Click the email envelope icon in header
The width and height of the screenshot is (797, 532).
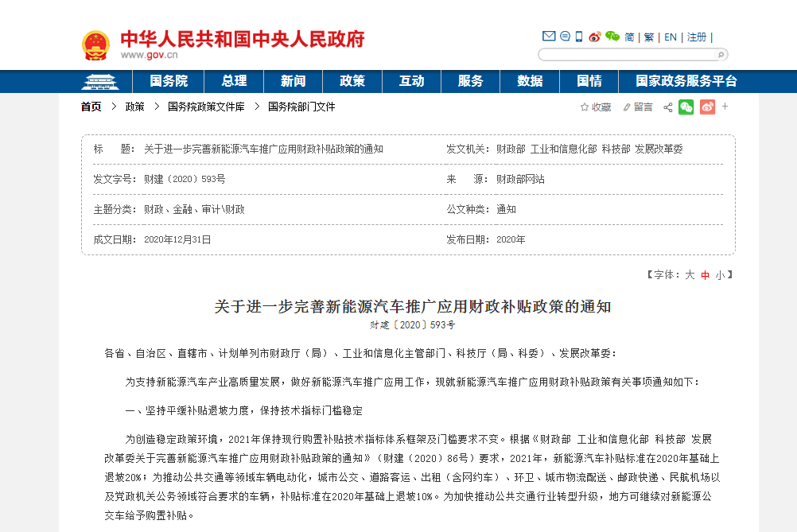click(x=549, y=37)
